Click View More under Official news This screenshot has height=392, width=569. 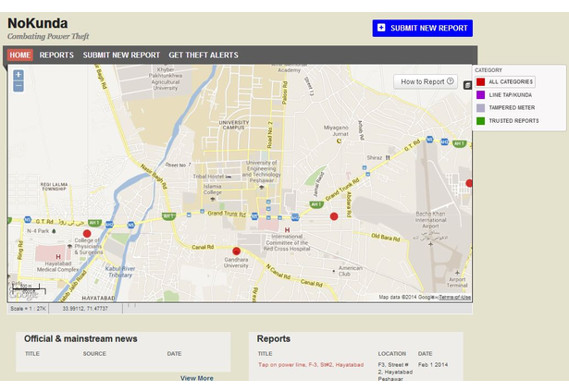(x=197, y=378)
